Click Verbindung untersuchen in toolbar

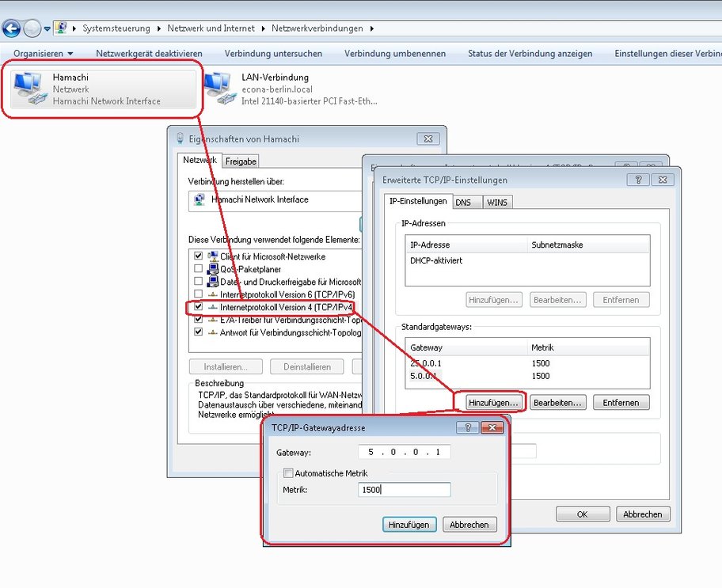point(273,53)
